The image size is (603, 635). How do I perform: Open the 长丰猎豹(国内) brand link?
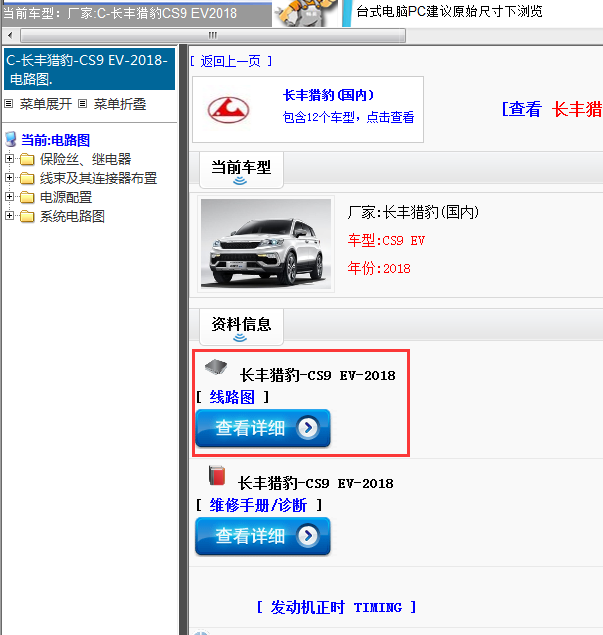coord(328,95)
